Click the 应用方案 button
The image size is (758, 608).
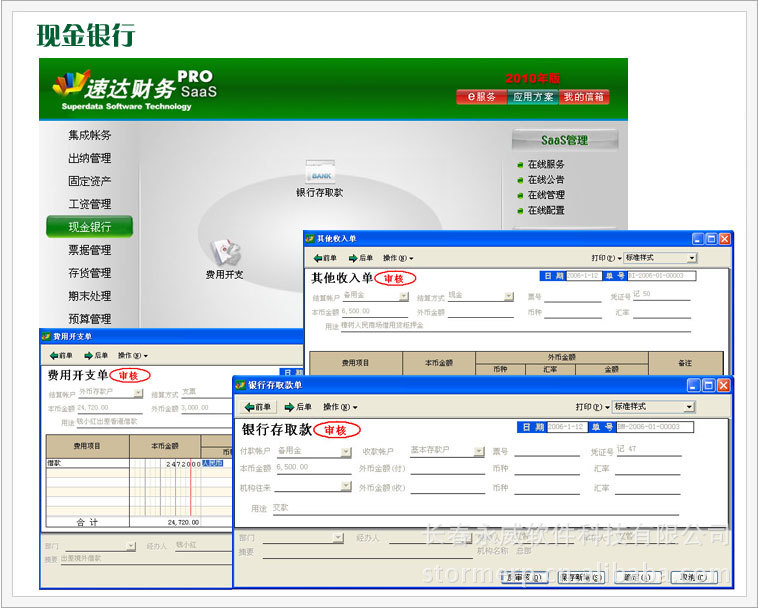533,97
